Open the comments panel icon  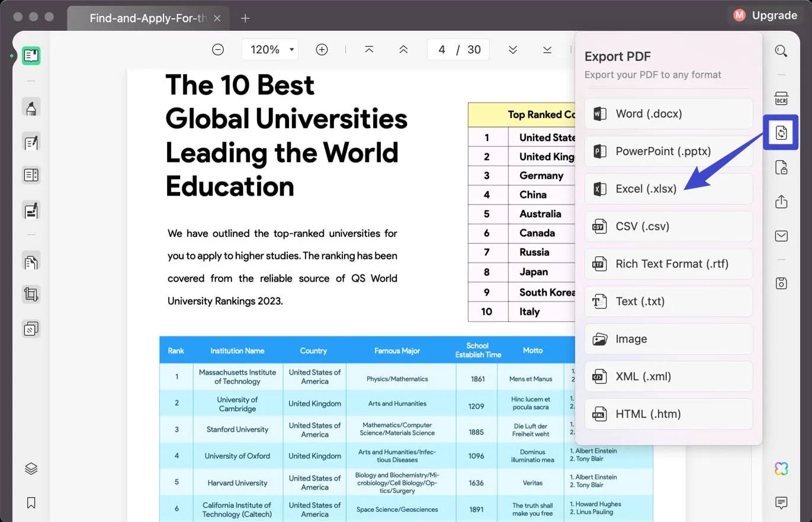coord(781,503)
